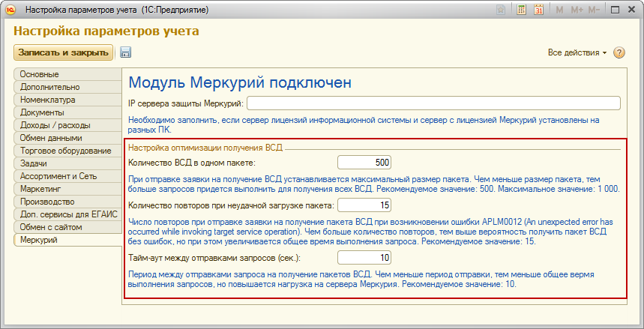Viewport: 644px width, 329px height.
Task: Open the calendar icon showing 31
Action: click(x=538, y=10)
